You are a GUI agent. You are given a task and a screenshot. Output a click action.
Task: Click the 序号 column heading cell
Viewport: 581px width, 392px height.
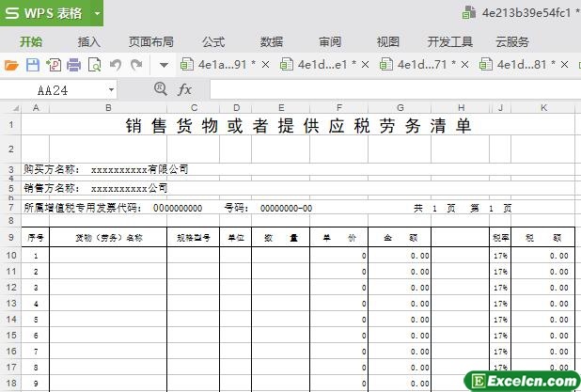pyautogui.click(x=35, y=238)
